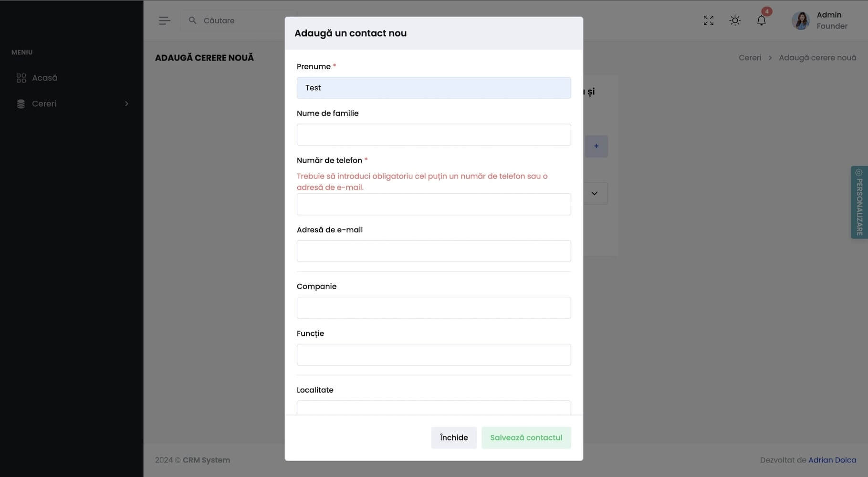Image resolution: width=868 pixels, height=477 pixels.
Task: Open the Admin Founder user menu
Action: (831, 21)
